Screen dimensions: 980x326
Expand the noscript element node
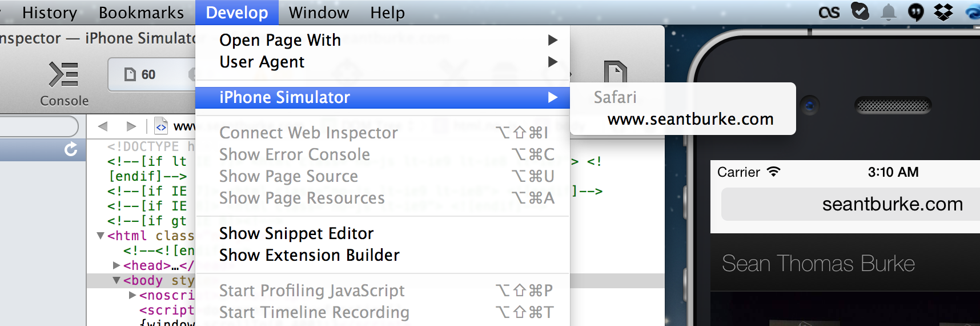[132, 295]
